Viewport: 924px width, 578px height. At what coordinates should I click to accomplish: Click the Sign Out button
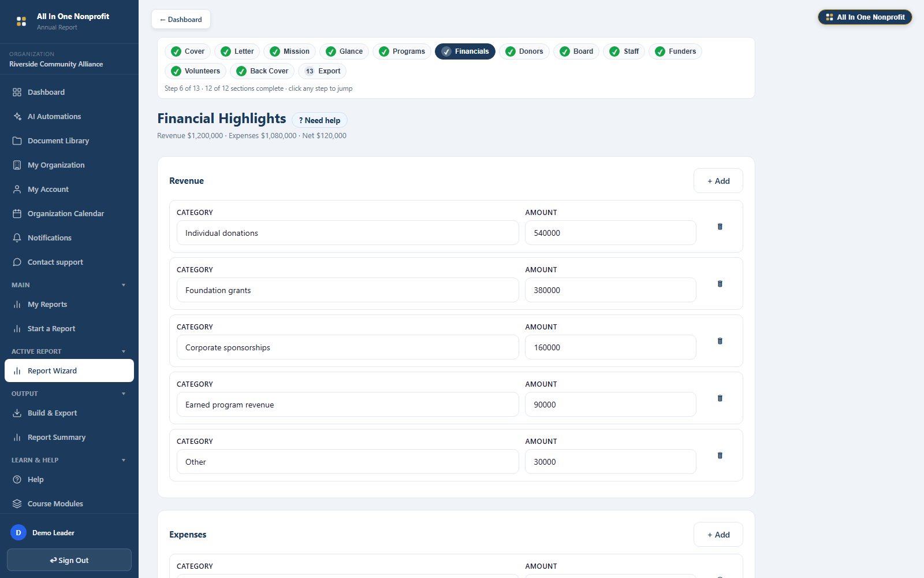[69, 560]
